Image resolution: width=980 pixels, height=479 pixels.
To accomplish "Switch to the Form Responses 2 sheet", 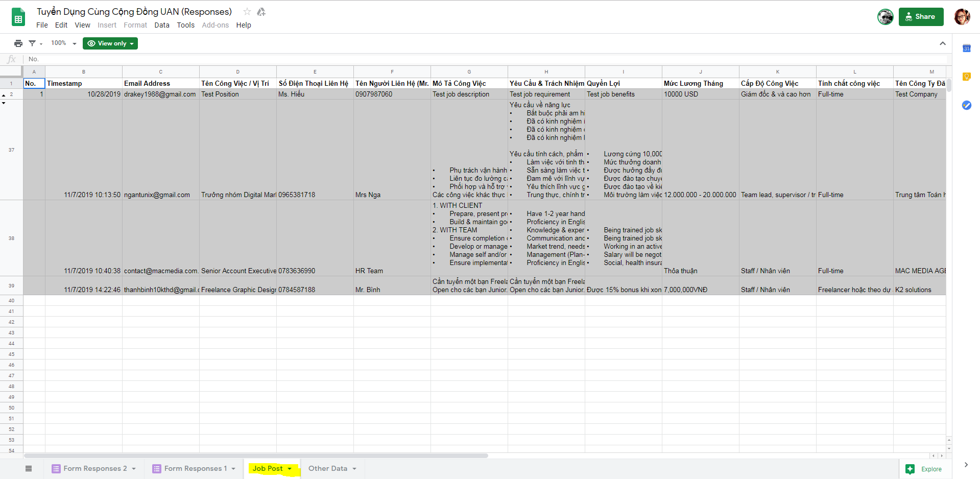I will coord(95,468).
